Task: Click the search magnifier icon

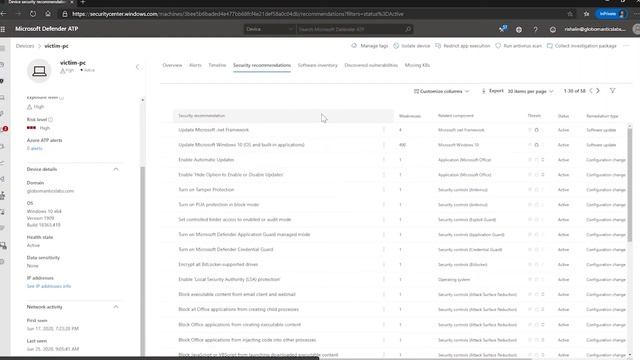Action: point(408,29)
